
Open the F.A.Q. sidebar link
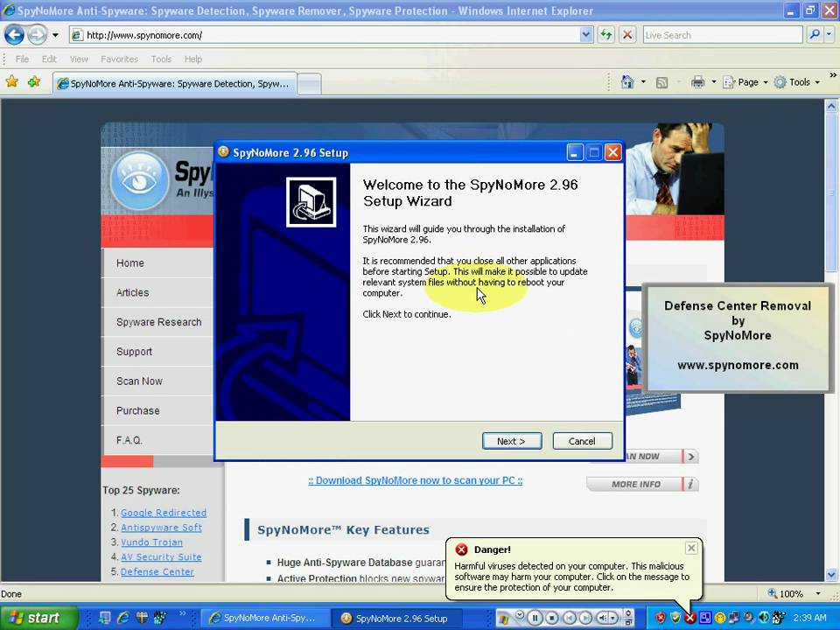[x=129, y=440]
